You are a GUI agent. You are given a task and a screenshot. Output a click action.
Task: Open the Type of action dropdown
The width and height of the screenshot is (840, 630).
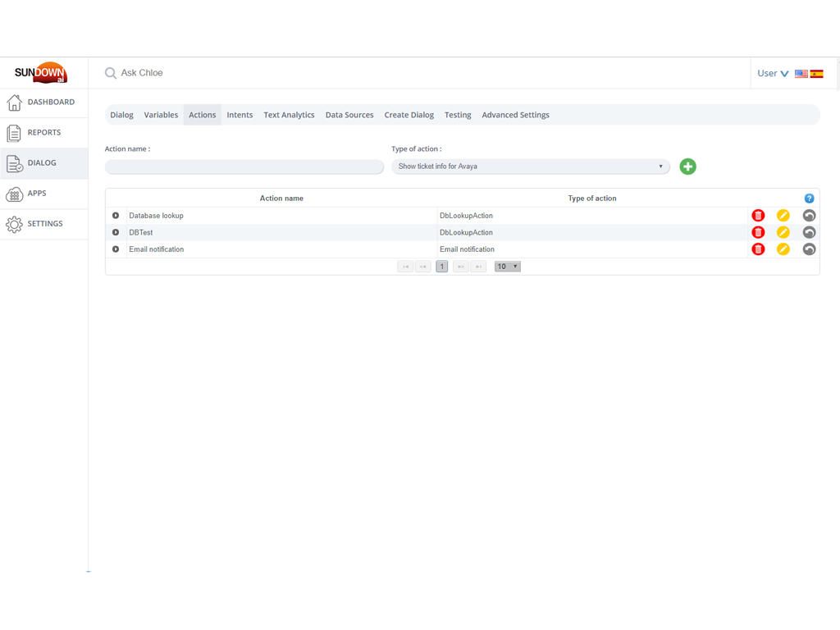[530, 167]
